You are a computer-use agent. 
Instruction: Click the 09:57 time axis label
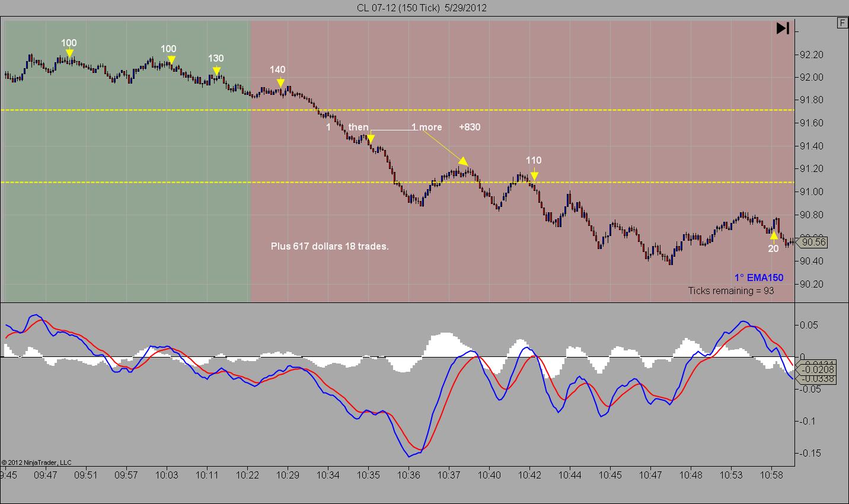pyautogui.click(x=126, y=475)
